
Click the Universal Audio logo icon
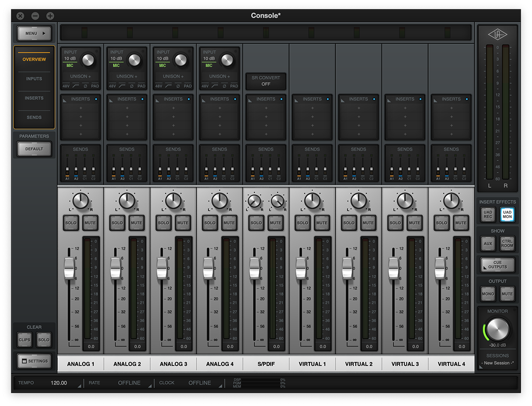click(x=497, y=34)
